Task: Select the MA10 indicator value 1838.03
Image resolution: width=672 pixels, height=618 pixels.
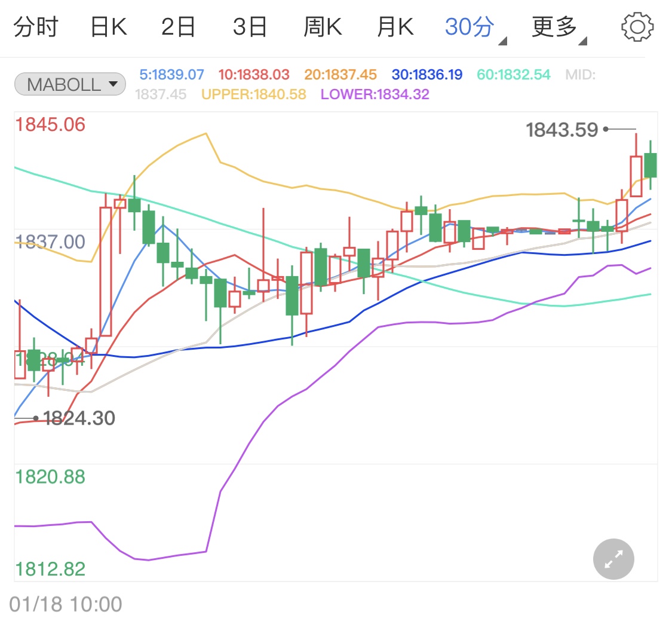Action: [x=253, y=74]
